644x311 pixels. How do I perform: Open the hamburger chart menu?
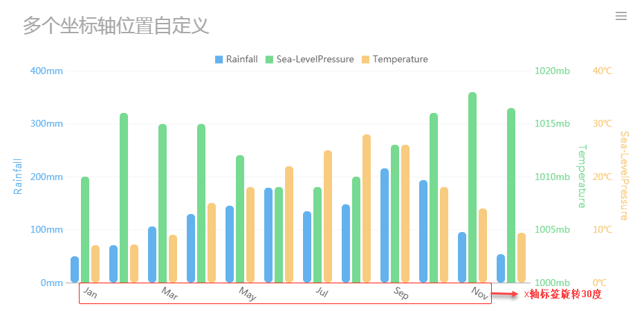pos(620,16)
